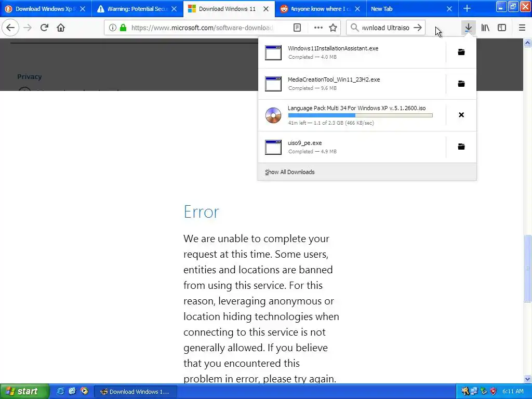Click the vertical scrollbar thumb
This screenshot has width=532, height=399.
pos(528,268)
